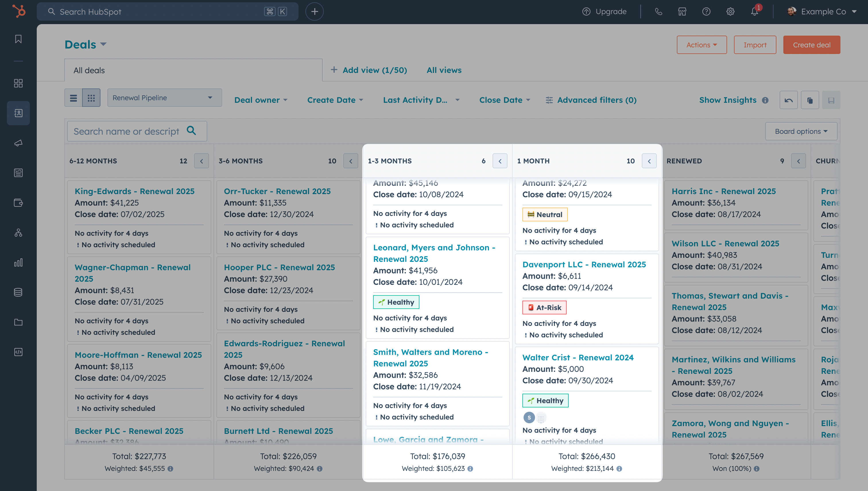Screen dimensions: 868x491
Task: Open the Close Date filter dropdown
Action: [x=505, y=100]
